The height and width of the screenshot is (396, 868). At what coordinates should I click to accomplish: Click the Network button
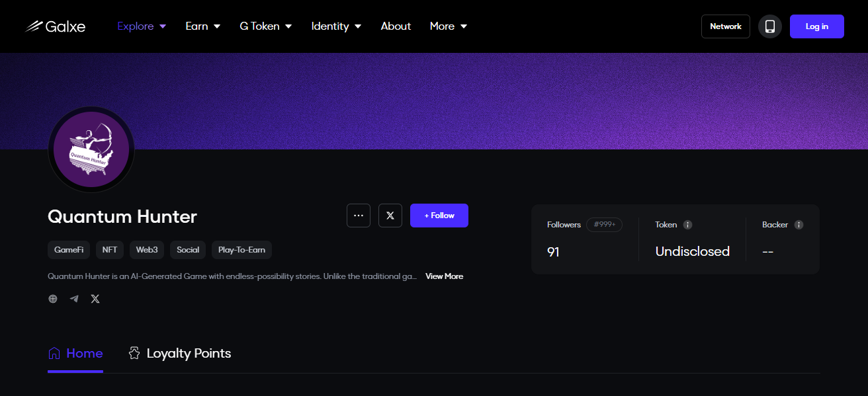tap(726, 26)
